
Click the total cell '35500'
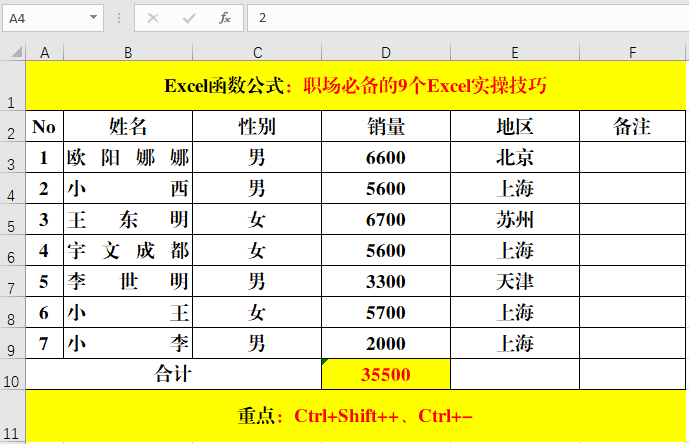(x=386, y=374)
